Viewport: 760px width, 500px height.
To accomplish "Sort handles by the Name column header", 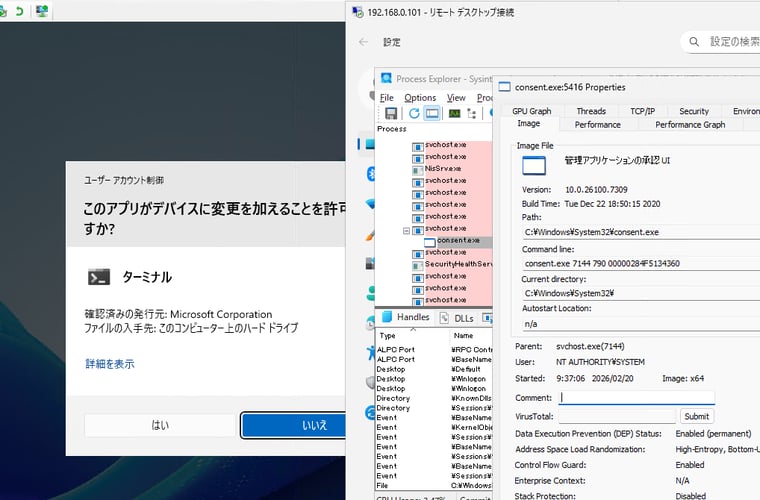I will point(471,335).
